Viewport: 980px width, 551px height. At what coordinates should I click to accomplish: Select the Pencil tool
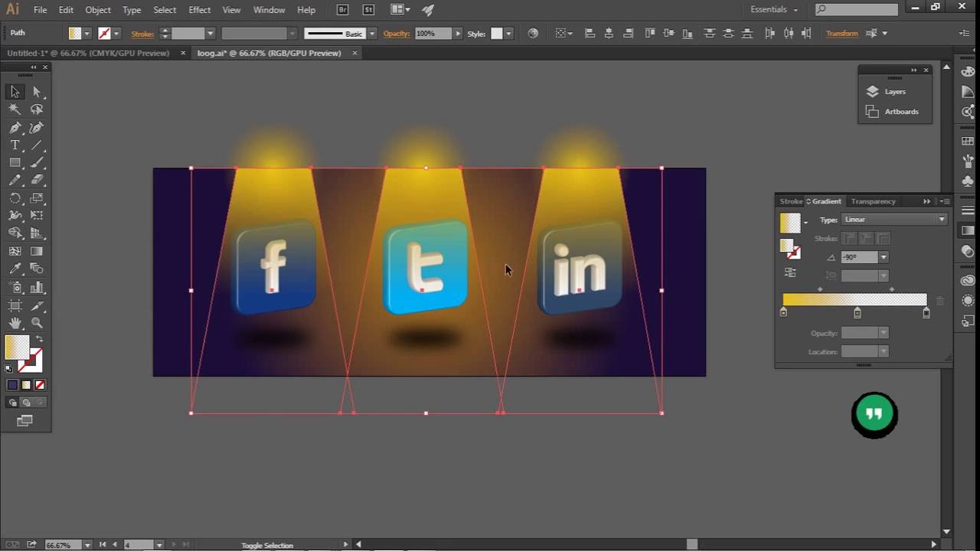click(15, 181)
